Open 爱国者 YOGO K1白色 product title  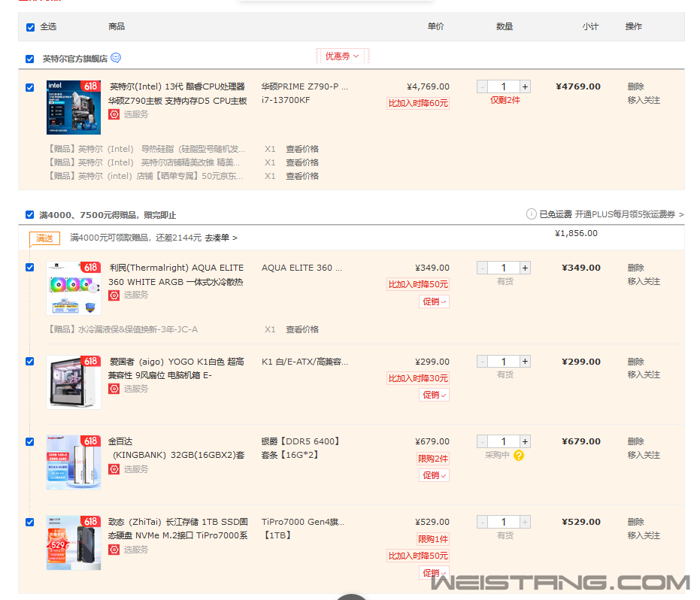[176, 368]
